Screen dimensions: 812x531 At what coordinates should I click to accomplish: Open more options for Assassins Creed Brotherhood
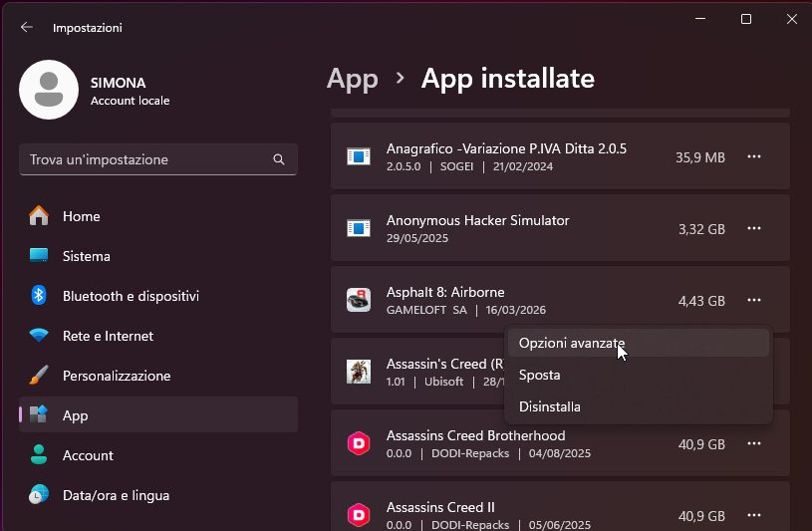754,443
